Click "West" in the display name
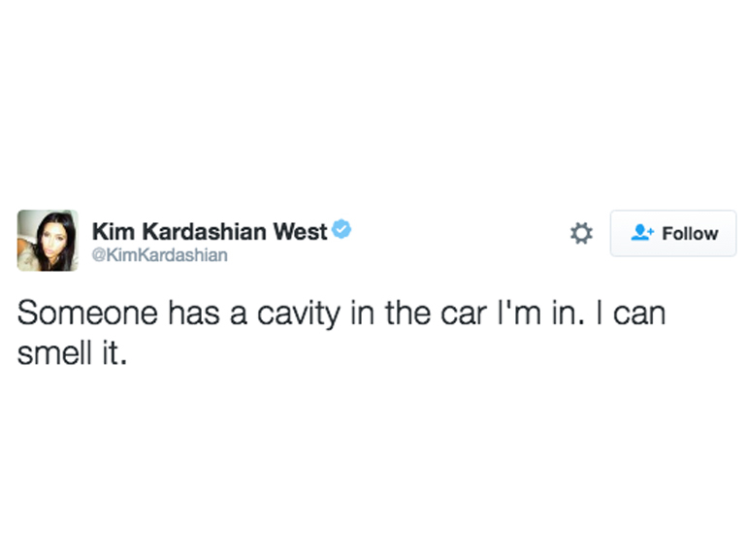 [x=300, y=232]
